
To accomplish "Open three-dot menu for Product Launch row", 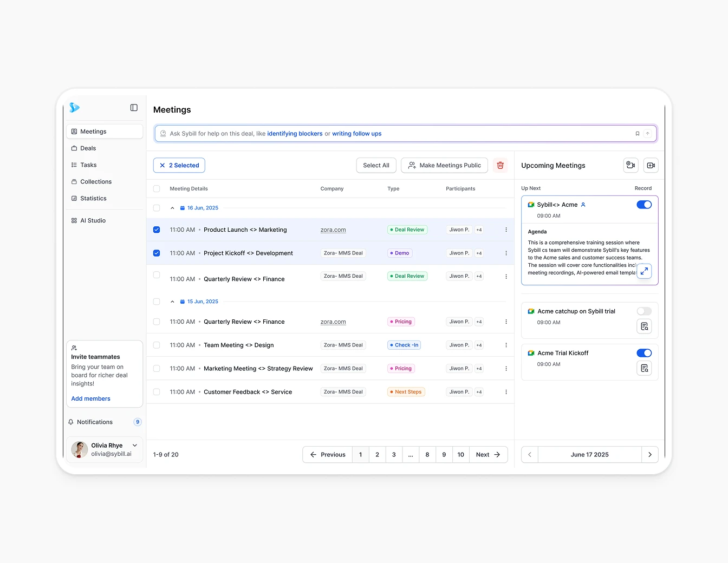I will point(506,230).
